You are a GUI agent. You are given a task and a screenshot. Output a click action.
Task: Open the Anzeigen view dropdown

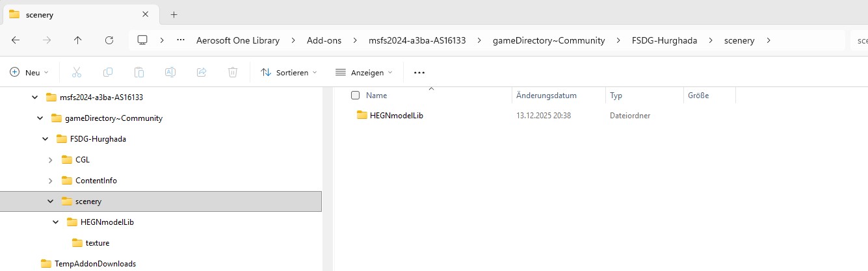pos(363,73)
